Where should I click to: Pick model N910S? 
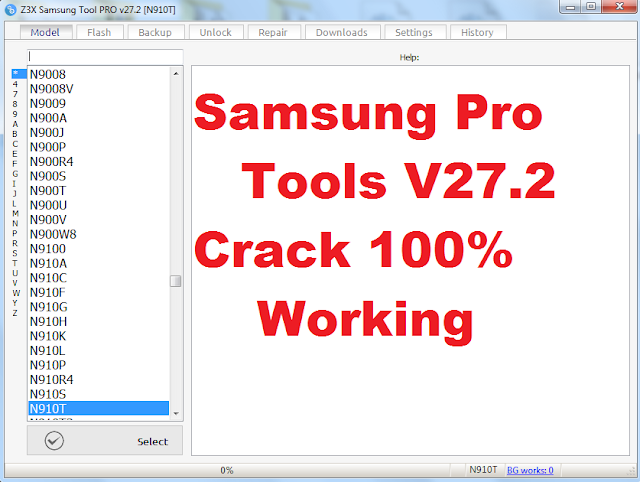(98, 394)
